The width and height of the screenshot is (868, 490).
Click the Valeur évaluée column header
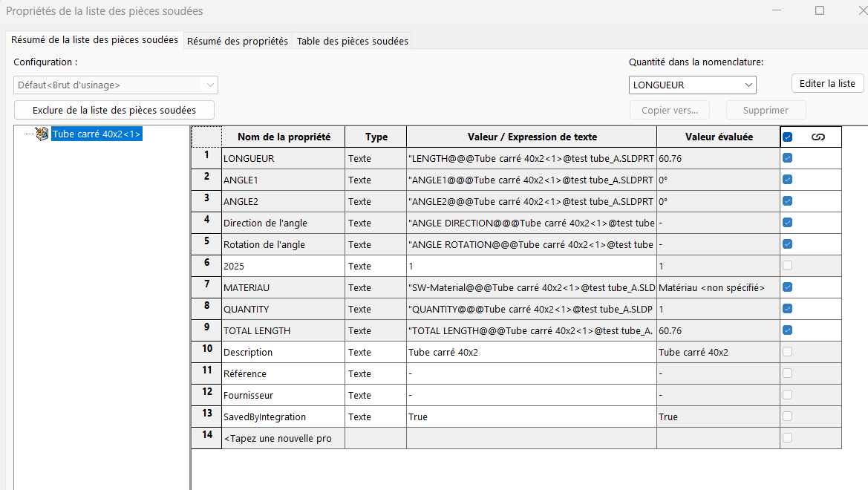[719, 137]
